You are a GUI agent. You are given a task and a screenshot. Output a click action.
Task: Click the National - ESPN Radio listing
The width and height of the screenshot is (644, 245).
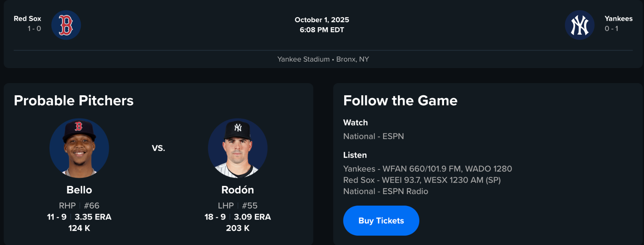point(385,191)
